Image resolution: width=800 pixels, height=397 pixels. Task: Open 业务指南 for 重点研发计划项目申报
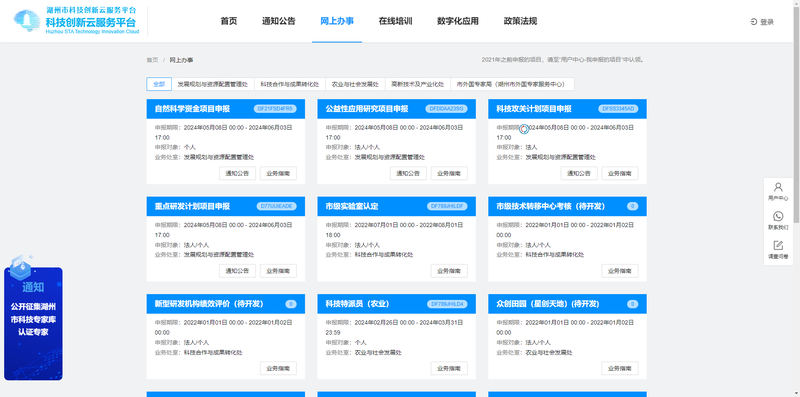pos(278,271)
